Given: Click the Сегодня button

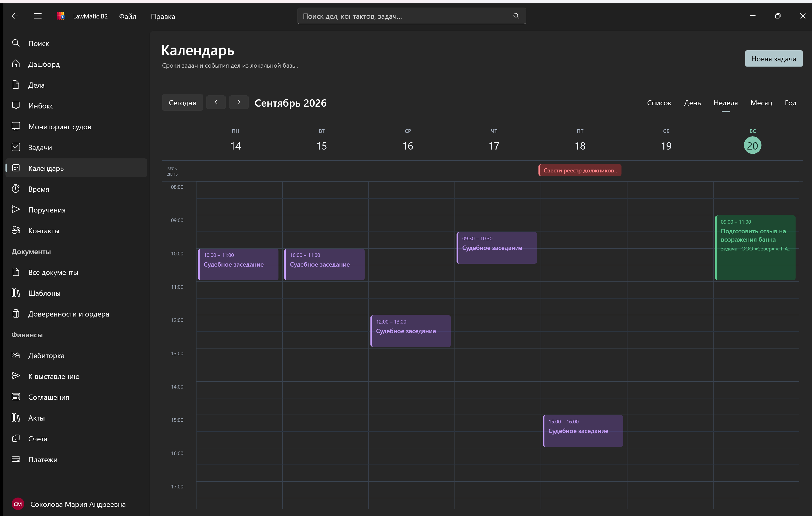Looking at the screenshot, I should (x=182, y=102).
